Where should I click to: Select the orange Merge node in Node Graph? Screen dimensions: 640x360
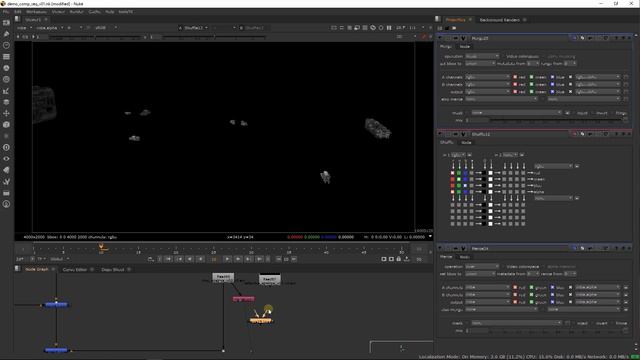point(261,321)
